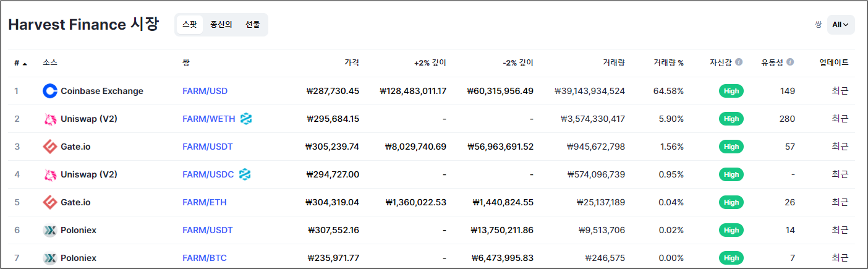The image size is (868, 269).
Task: Click the Uniswap unicorn icon in row 2
Action: point(50,119)
